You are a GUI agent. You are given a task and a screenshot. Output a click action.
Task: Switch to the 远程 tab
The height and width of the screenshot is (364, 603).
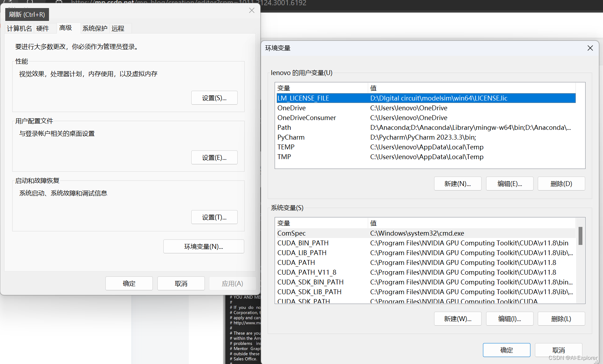coord(118,28)
